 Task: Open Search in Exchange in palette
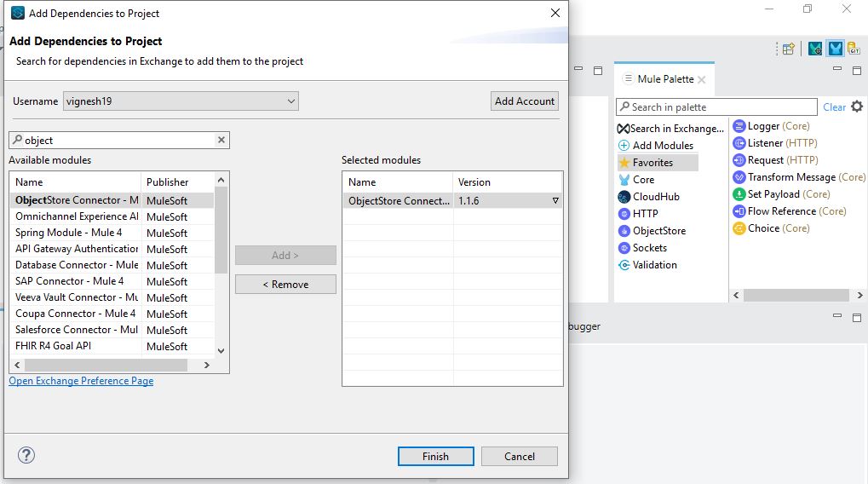click(x=670, y=129)
